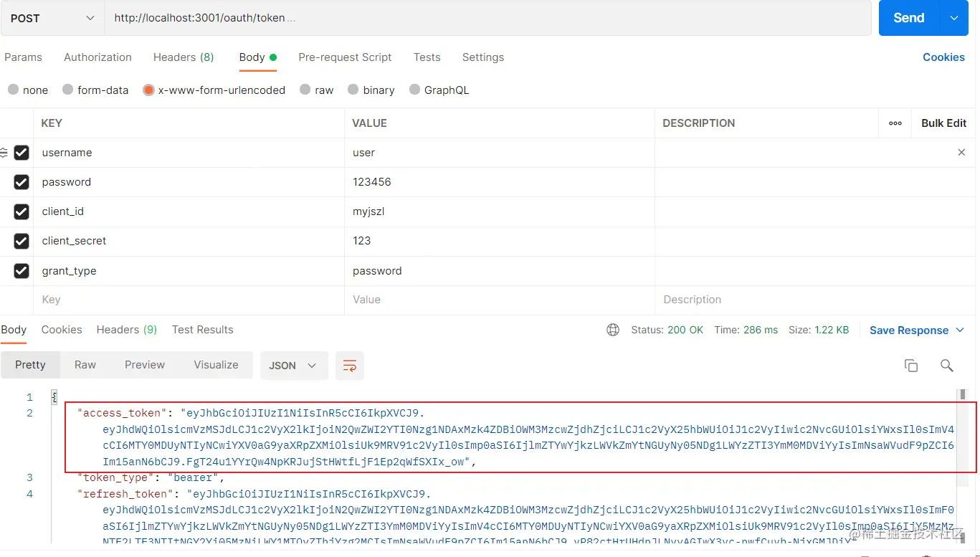The height and width of the screenshot is (557, 980).
Task: Open the JSON format dropdown
Action: [x=294, y=366]
